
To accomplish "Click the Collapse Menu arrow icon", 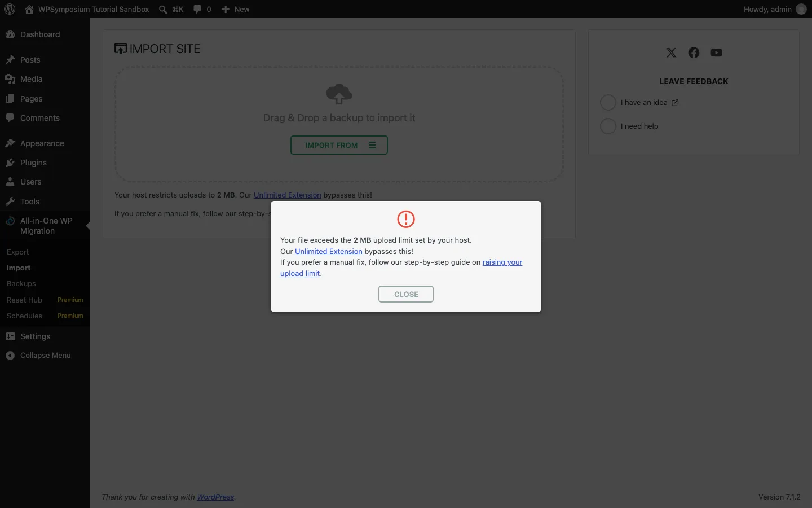I will [x=10, y=356].
